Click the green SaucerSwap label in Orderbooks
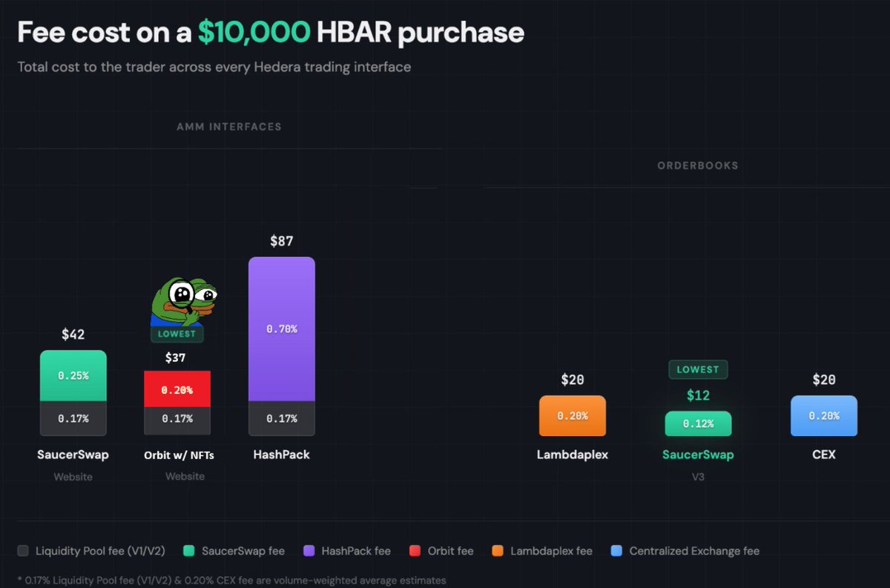The width and height of the screenshot is (890, 588). click(x=698, y=455)
